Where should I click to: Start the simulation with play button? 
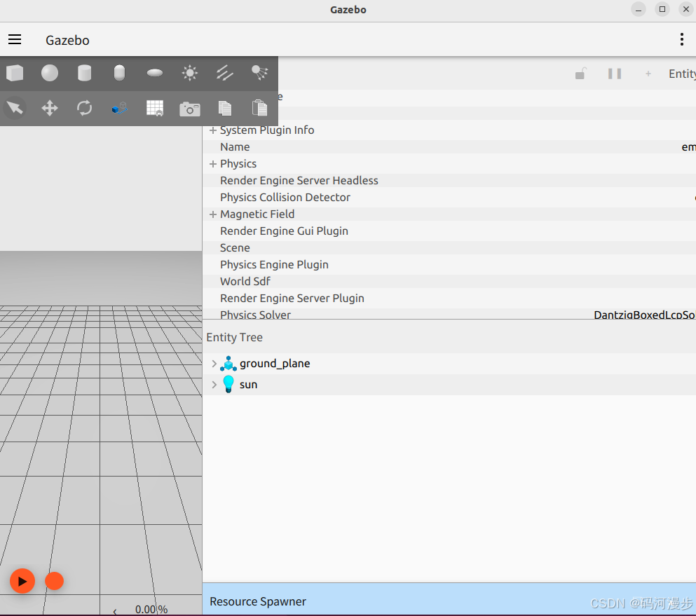click(x=22, y=581)
